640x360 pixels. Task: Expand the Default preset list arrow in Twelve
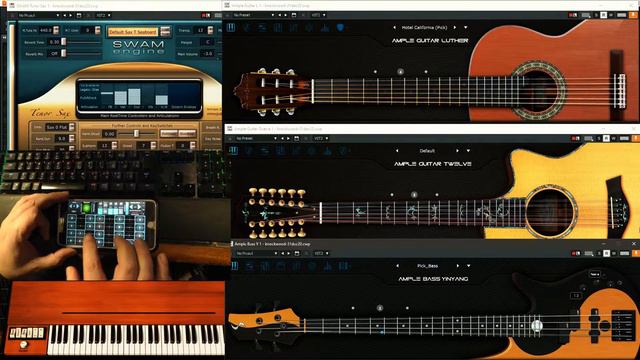point(468,151)
